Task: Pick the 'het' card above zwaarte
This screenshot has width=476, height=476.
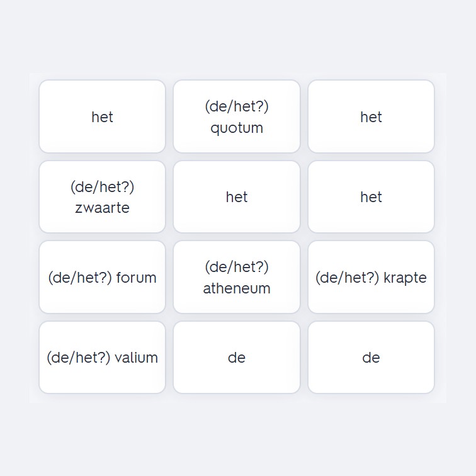Action: (x=102, y=116)
